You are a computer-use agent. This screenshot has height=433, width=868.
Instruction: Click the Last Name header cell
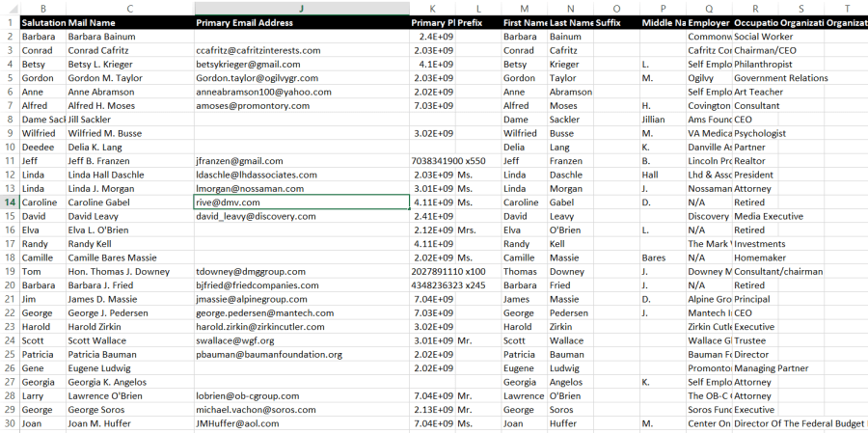pos(571,22)
